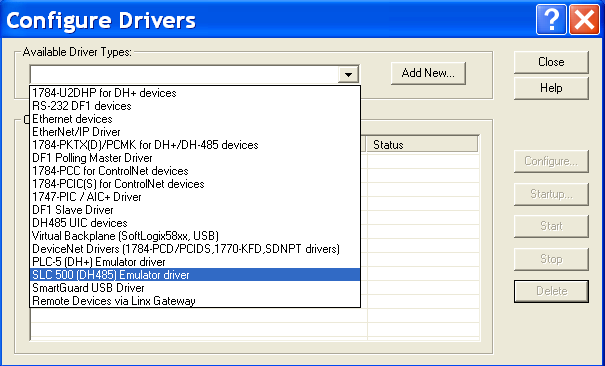This screenshot has width=605, height=366.
Task: Pick DF1 Slave Driver entry
Action: tap(195, 210)
